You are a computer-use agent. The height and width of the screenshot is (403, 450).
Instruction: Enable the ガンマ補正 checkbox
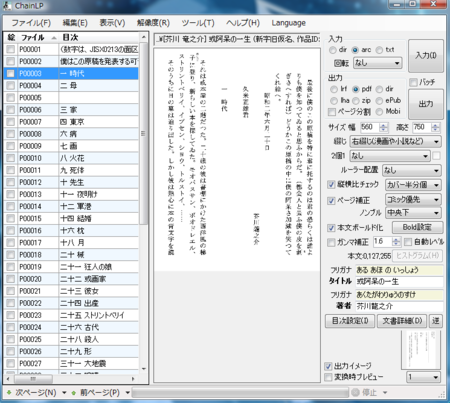click(331, 242)
